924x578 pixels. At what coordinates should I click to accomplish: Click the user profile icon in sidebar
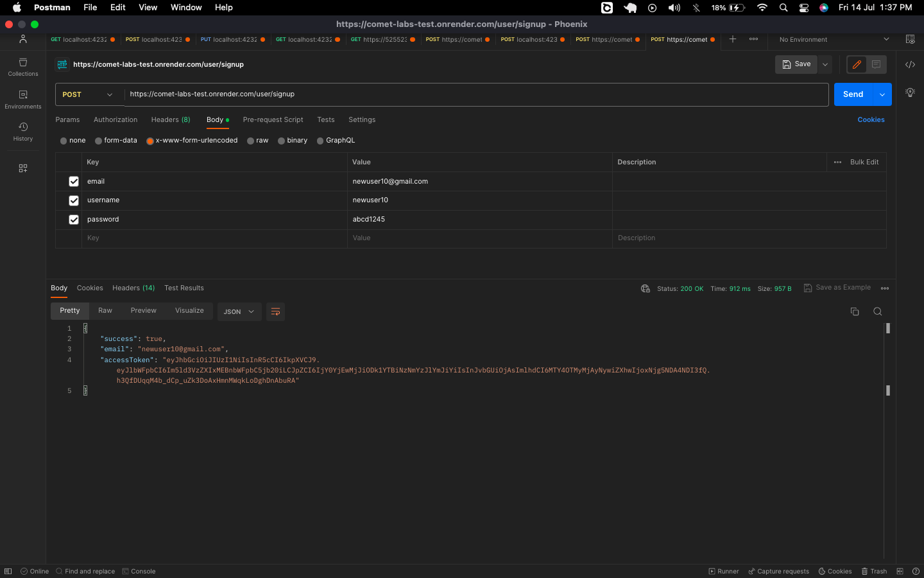[23, 39]
